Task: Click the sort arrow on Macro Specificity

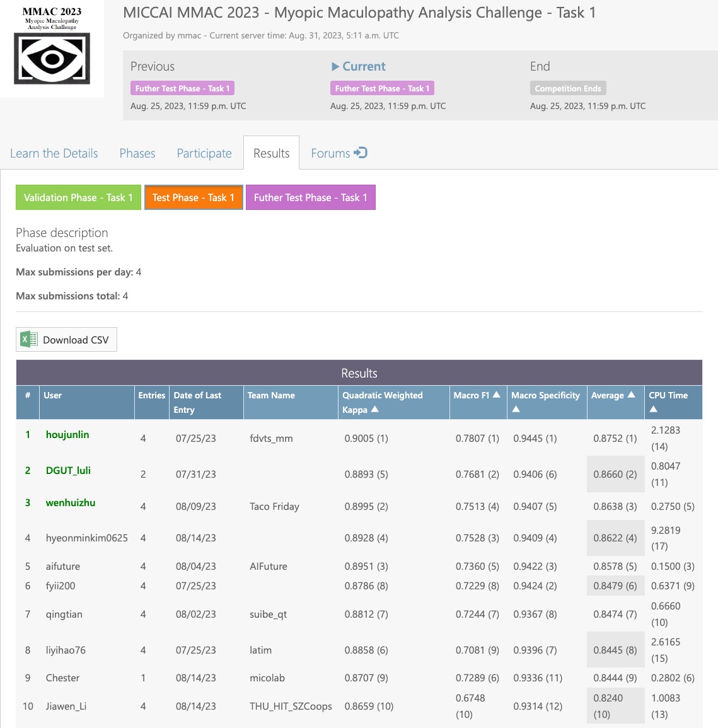Action: pos(516,409)
